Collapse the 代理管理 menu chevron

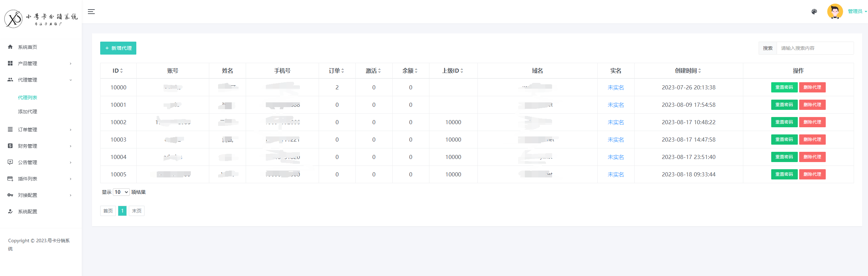71,80
